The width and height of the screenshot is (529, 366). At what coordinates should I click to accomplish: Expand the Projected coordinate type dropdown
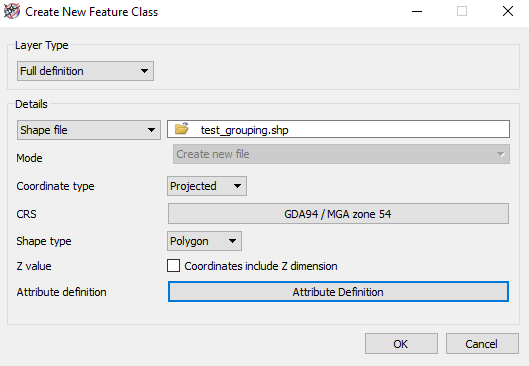(207, 186)
